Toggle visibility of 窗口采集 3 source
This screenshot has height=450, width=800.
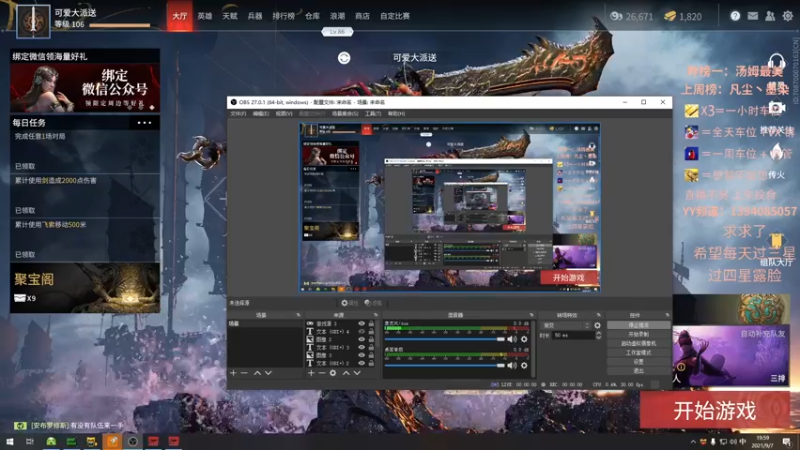point(361,323)
